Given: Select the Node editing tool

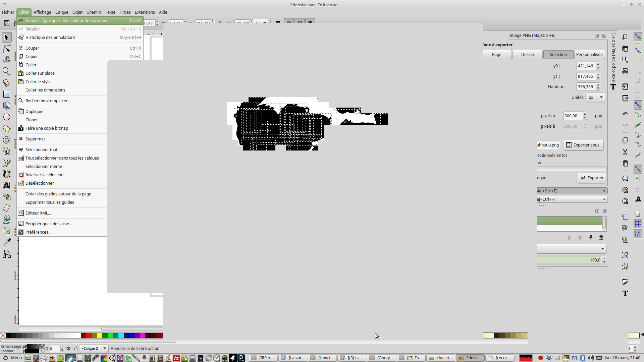Looking at the screenshot, I should click(6, 49).
